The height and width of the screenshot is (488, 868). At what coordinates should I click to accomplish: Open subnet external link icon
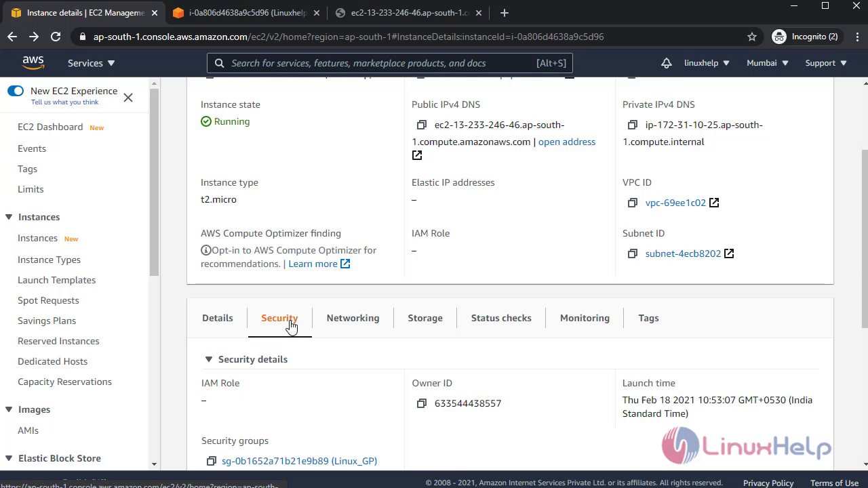[x=729, y=253]
